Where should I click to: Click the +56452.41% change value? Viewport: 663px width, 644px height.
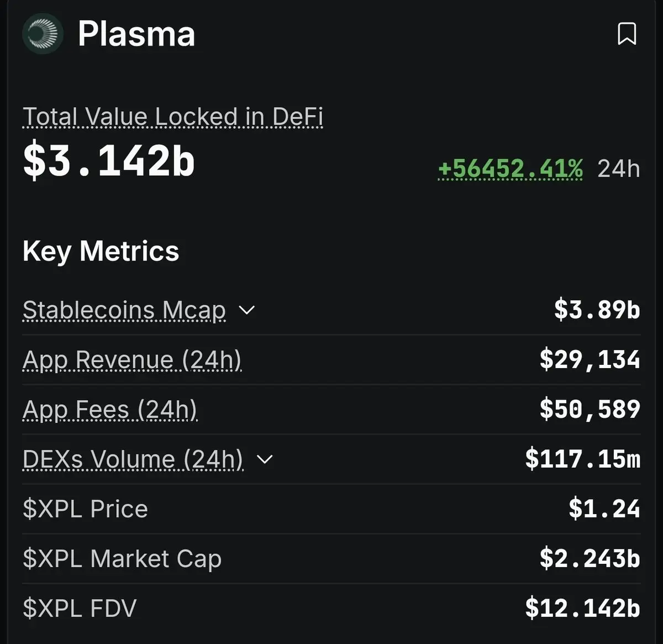pos(510,168)
